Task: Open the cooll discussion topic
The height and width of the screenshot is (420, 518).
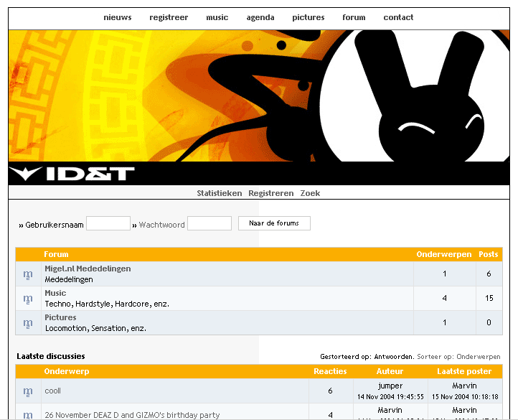Action: [53, 391]
